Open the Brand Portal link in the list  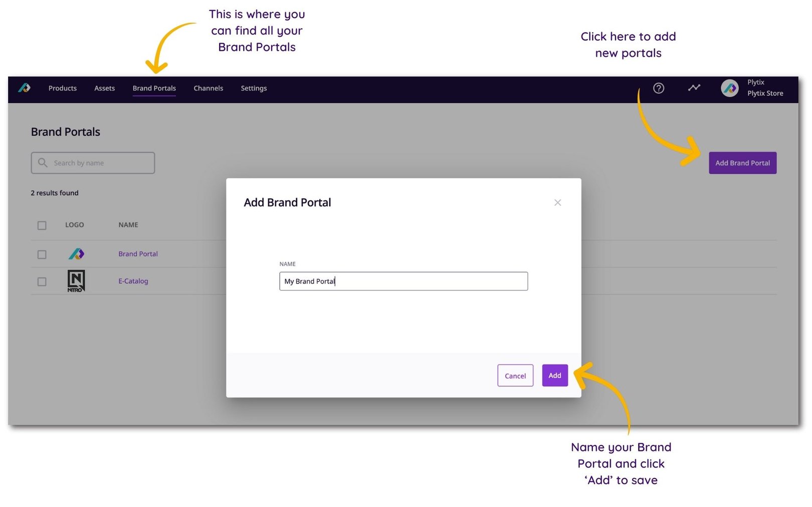point(138,254)
